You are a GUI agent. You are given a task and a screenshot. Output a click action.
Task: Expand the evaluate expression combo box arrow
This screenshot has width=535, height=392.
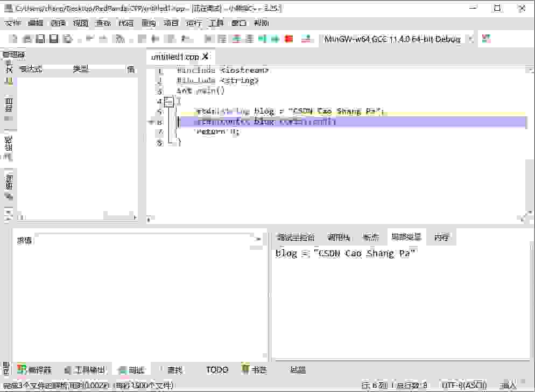[x=259, y=239]
